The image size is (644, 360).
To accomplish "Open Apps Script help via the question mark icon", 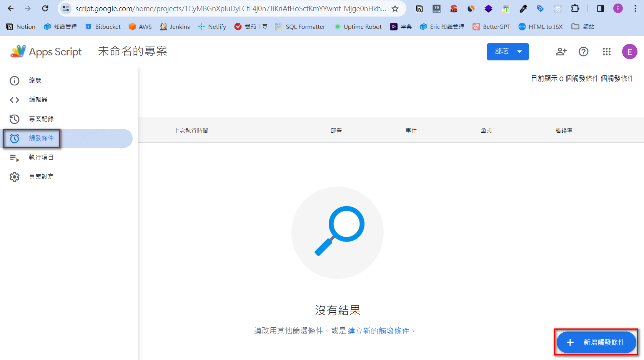I will click(x=583, y=52).
